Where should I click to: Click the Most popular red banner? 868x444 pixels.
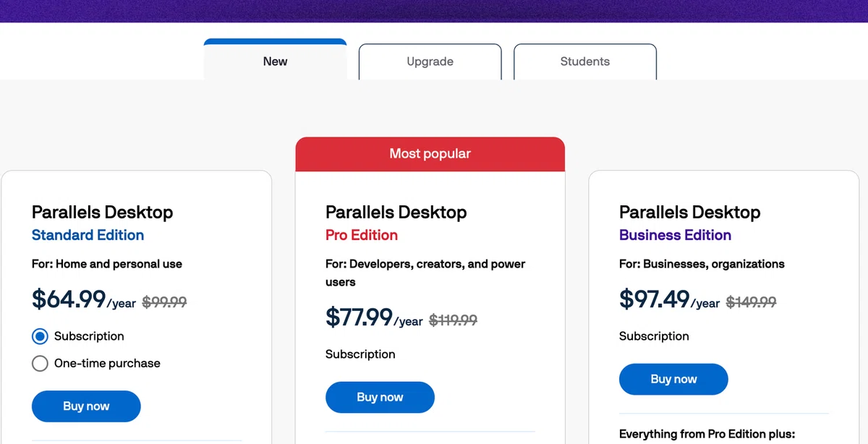pos(430,154)
